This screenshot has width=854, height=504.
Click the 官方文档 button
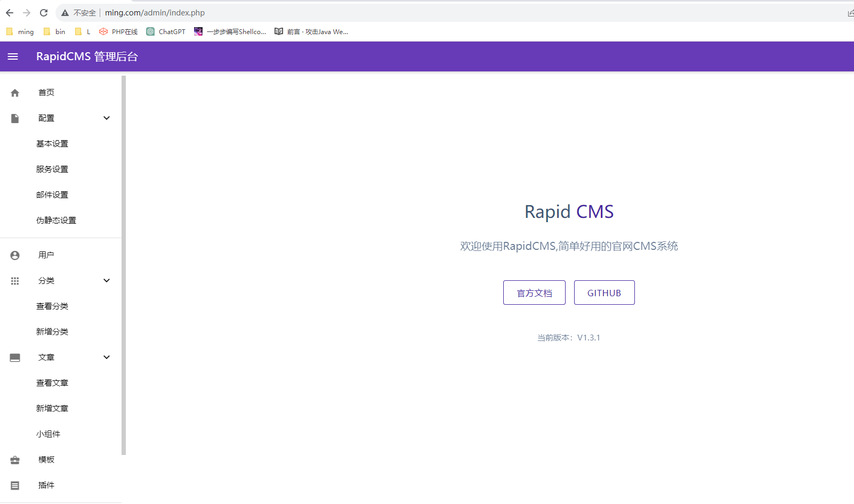pos(534,293)
